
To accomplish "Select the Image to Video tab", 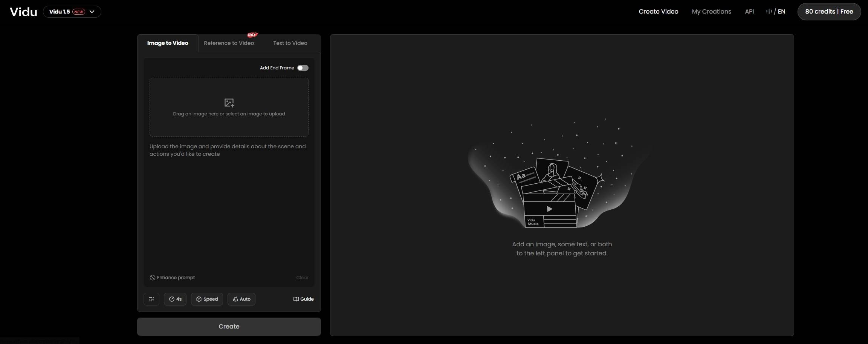I will click(x=168, y=43).
